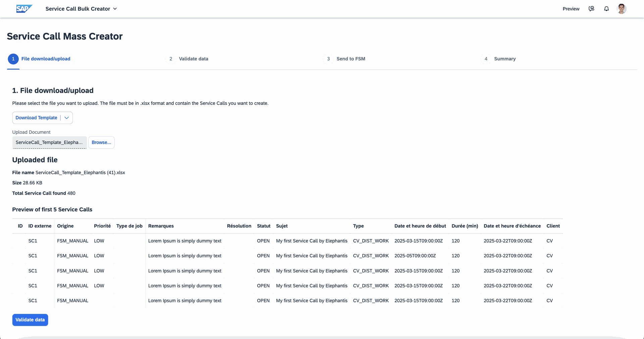
Task: Click the Download Template button
Action: click(36, 118)
